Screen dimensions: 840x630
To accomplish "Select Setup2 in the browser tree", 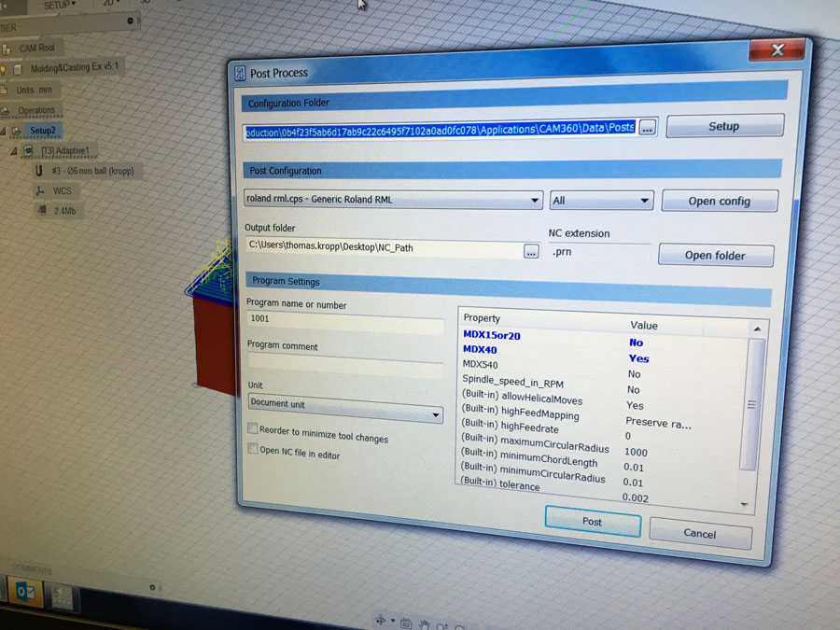I will [x=43, y=130].
